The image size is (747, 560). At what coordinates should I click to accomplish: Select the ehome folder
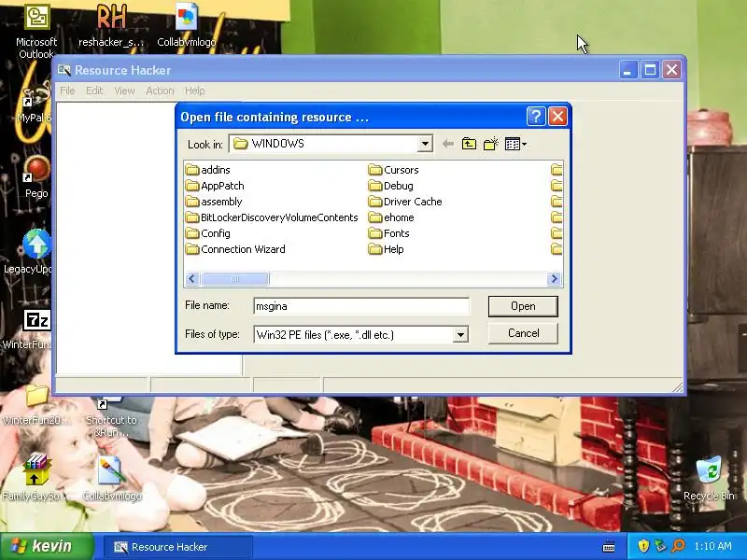(391, 217)
